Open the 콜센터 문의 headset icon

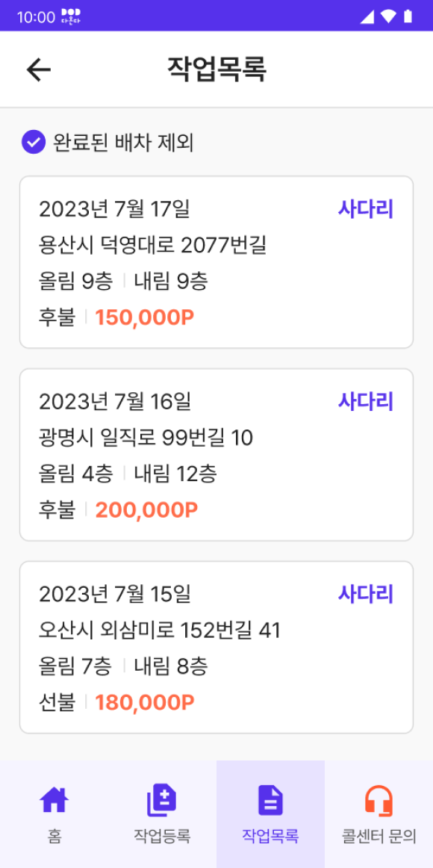(379, 801)
